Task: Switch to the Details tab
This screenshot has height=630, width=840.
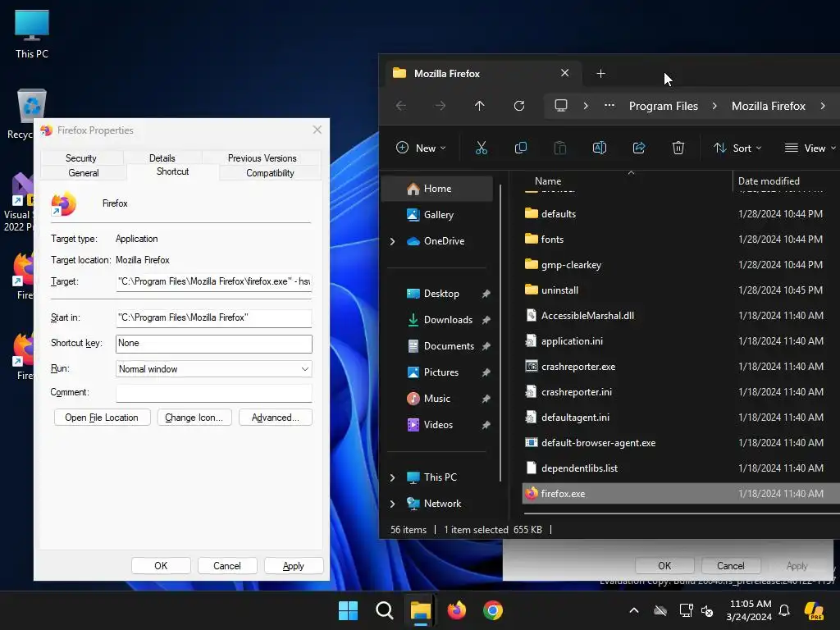Action: pyautogui.click(x=162, y=158)
